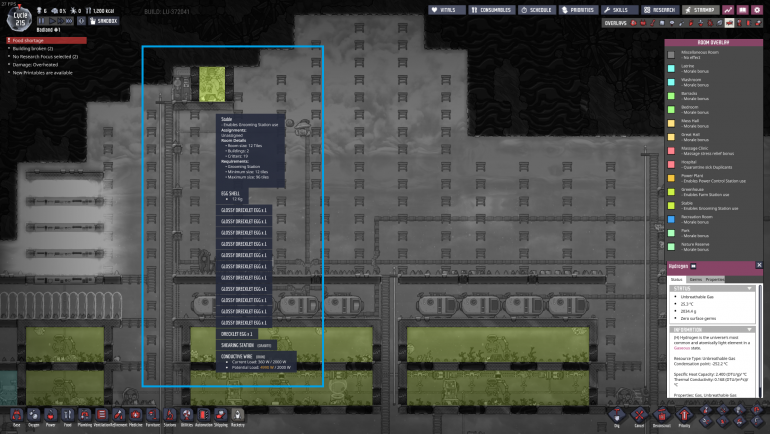Open the colony report graph icon
The image size is (770, 434).
[728, 10]
